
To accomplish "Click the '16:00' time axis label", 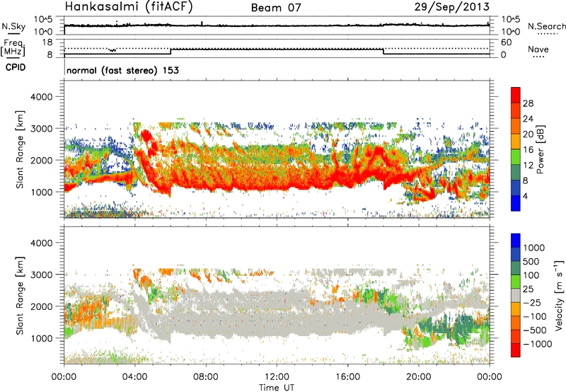I will tap(347, 377).
